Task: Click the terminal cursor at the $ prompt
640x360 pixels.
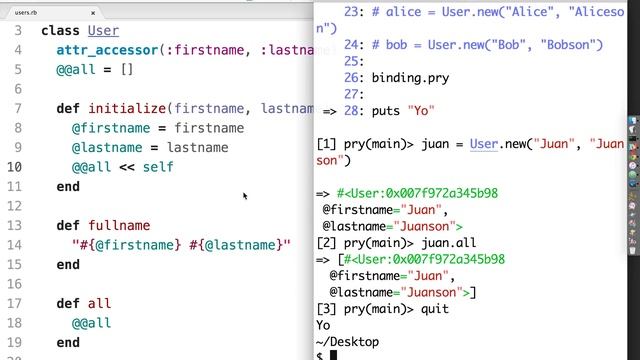Action: tap(333, 356)
